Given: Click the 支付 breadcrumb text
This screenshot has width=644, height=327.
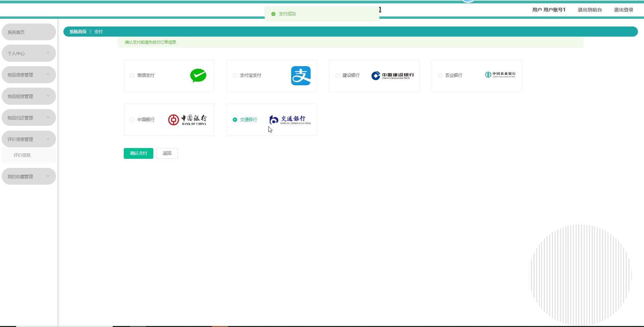Looking at the screenshot, I should tap(98, 32).
